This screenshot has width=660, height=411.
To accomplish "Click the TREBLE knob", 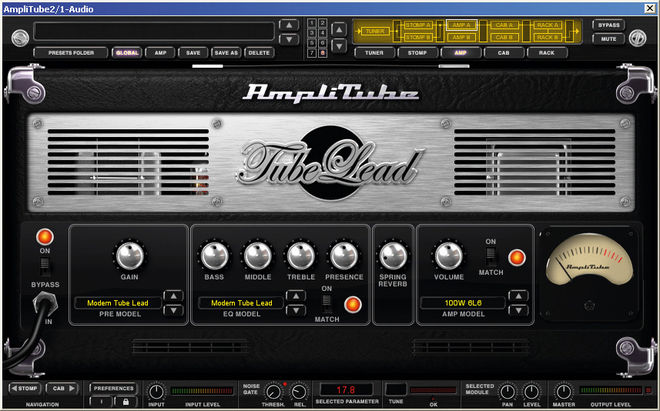I will click(301, 256).
